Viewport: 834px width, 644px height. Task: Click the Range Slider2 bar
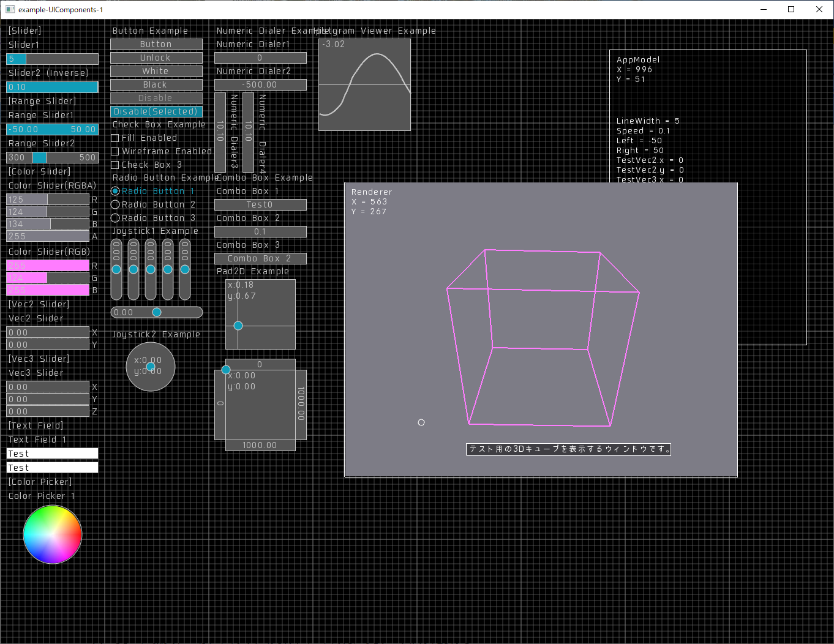tap(52, 157)
